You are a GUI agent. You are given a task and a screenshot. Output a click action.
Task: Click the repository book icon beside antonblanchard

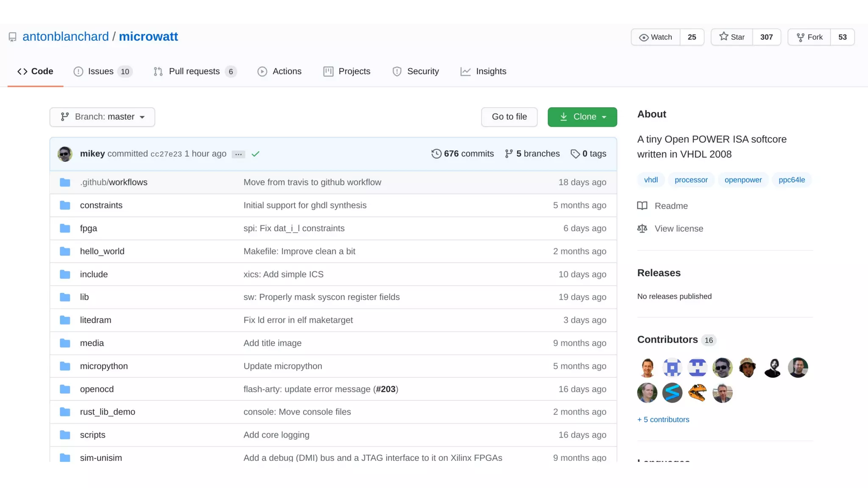pos(13,37)
